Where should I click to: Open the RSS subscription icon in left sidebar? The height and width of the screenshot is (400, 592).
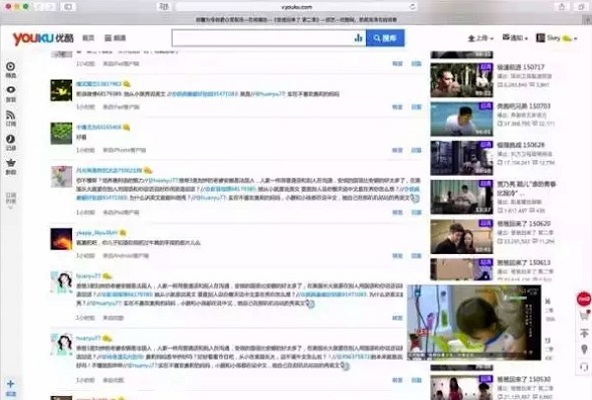pyautogui.click(x=11, y=115)
